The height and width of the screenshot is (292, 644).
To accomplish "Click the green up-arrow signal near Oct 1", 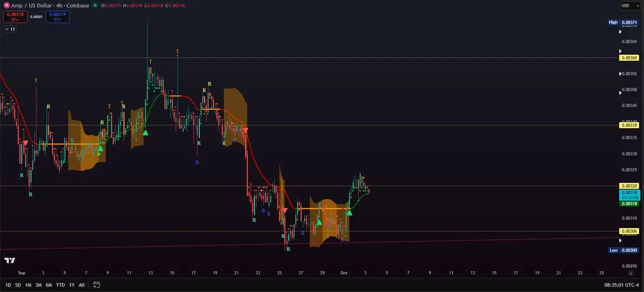I will click(349, 213).
